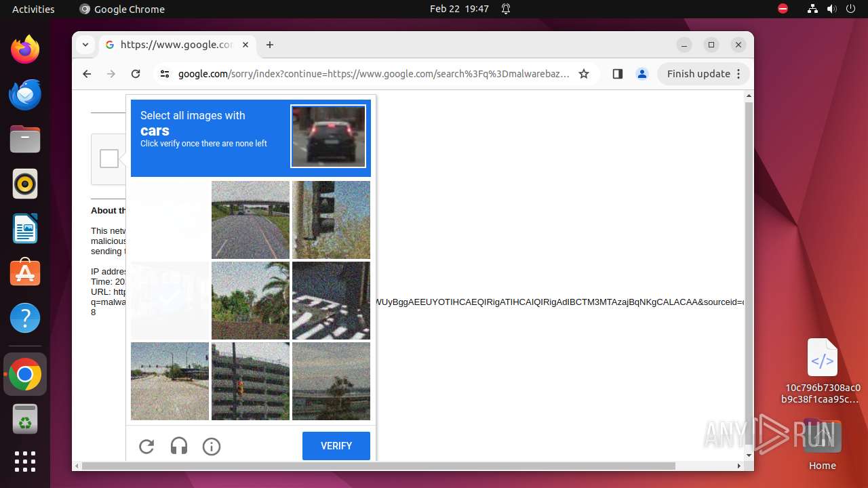
Task: Select the palm trees image tile
Action: 250,300
